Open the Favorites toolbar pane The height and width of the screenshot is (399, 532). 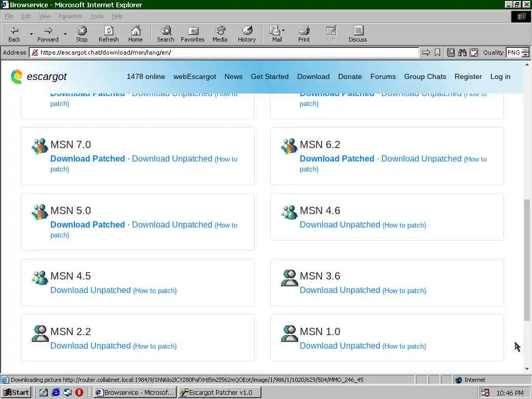click(x=193, y=34)
